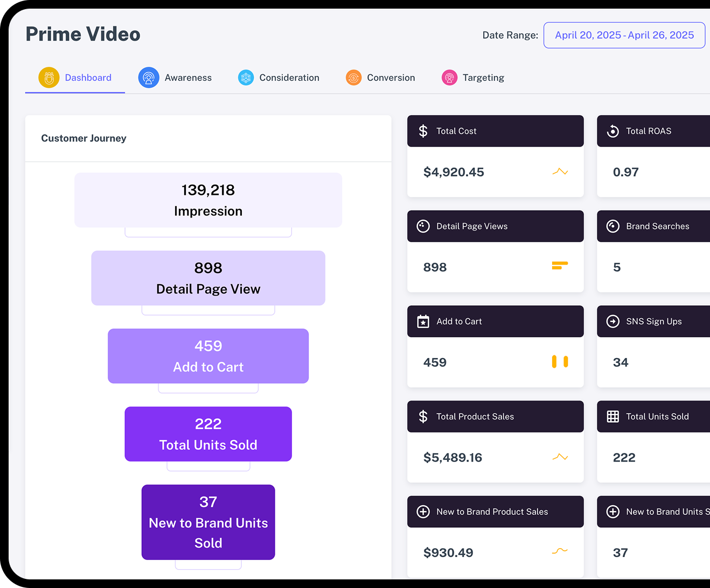Screen dimensions: 710x588
Task: Click the Add to Cart column chart icon
Action: tap(560, 362)
